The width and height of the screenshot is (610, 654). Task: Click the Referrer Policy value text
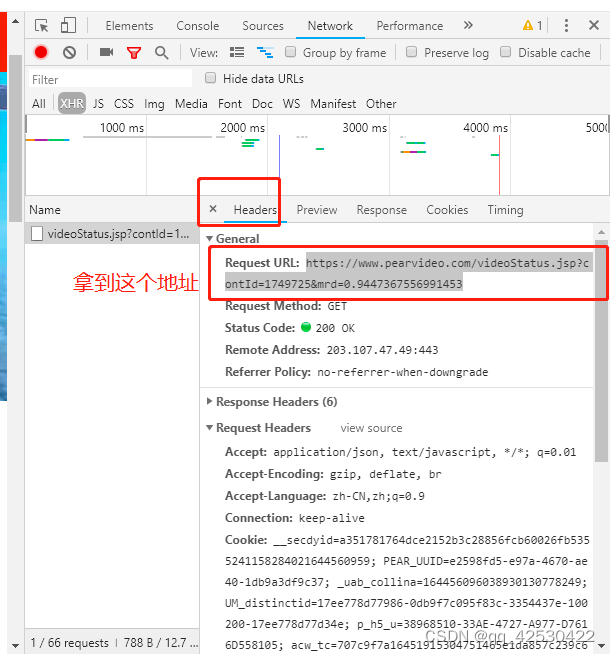pyautogui.click(x=402, y=372)
